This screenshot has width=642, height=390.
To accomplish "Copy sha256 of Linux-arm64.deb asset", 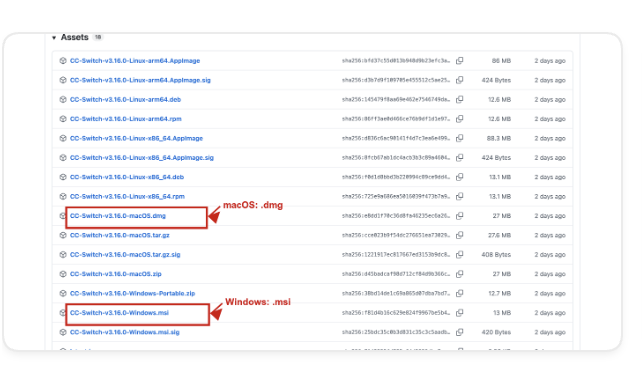I will (460, 99).
